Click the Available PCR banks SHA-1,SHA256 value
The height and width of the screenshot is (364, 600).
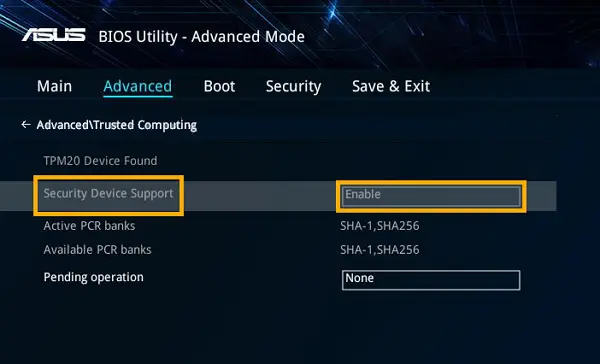point(380,250)
